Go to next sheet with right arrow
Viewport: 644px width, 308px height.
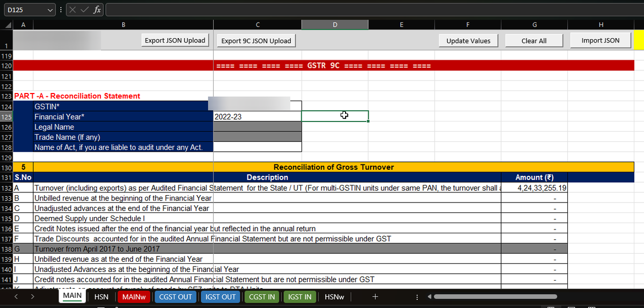coord(33,296)
